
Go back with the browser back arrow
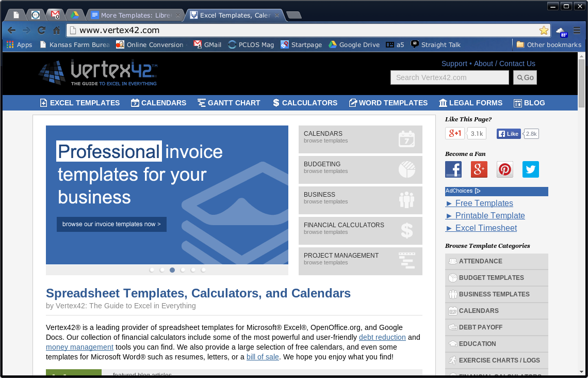point(12,30)
